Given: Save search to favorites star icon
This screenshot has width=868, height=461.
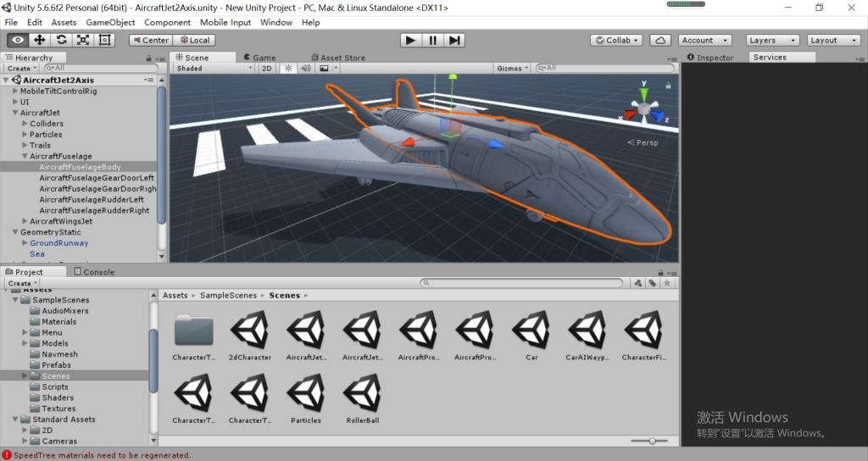Looking at the screenshot, I should 667,283.
